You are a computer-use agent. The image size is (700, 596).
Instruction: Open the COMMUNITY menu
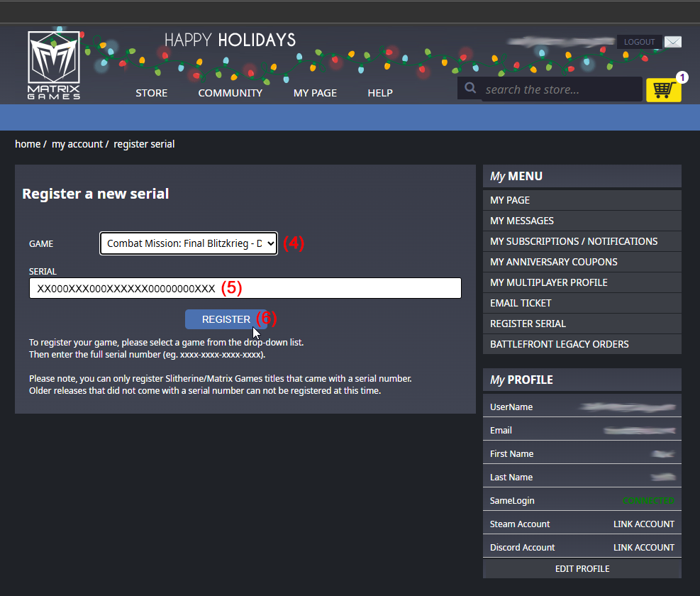click(230, 93)
